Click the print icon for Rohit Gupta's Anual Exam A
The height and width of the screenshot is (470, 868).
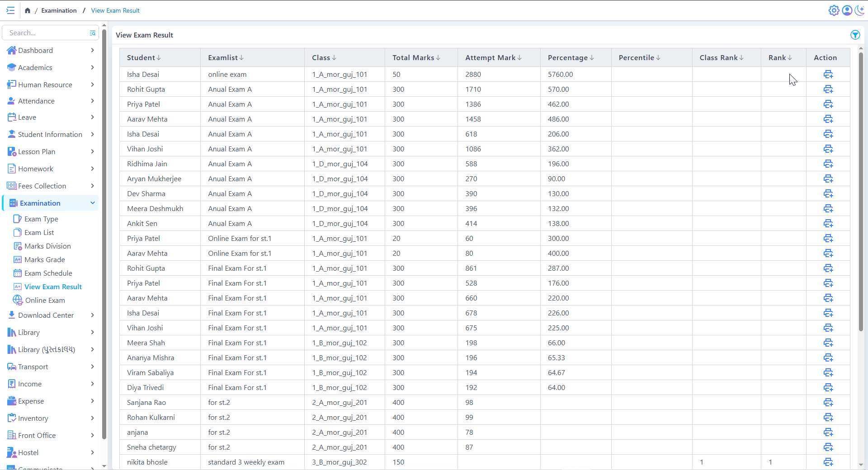point(828,89)
